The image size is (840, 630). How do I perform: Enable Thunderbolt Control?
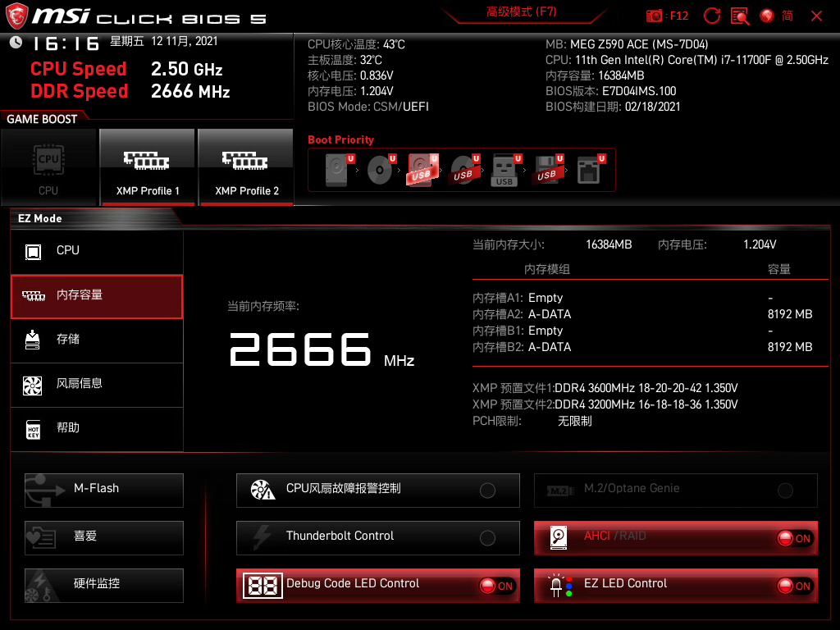pyautogui.click(x=487, y=538)
